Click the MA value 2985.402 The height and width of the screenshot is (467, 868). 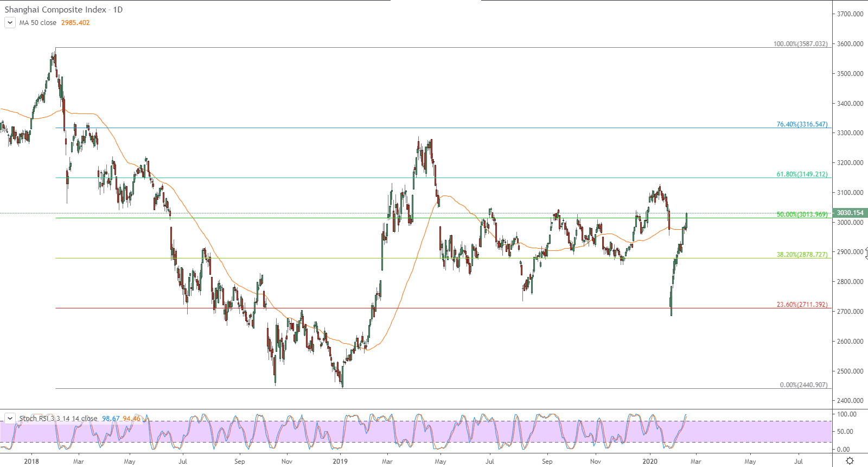pos(75,23)
